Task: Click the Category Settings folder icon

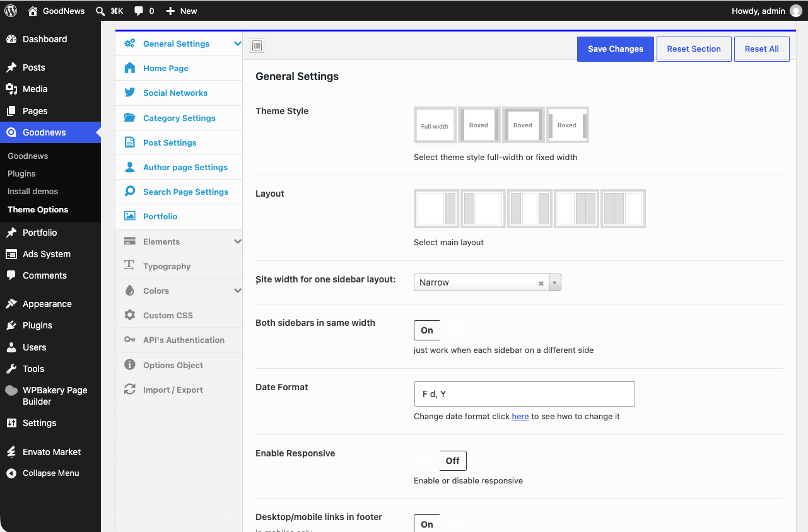Action: [130, 118]
